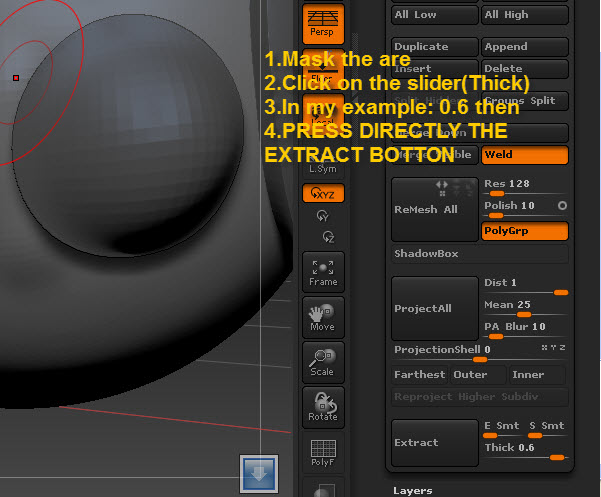The height and width of the screenshot is (497, 601).
Task: Click the Insert button
Action: tap(435, 69)
